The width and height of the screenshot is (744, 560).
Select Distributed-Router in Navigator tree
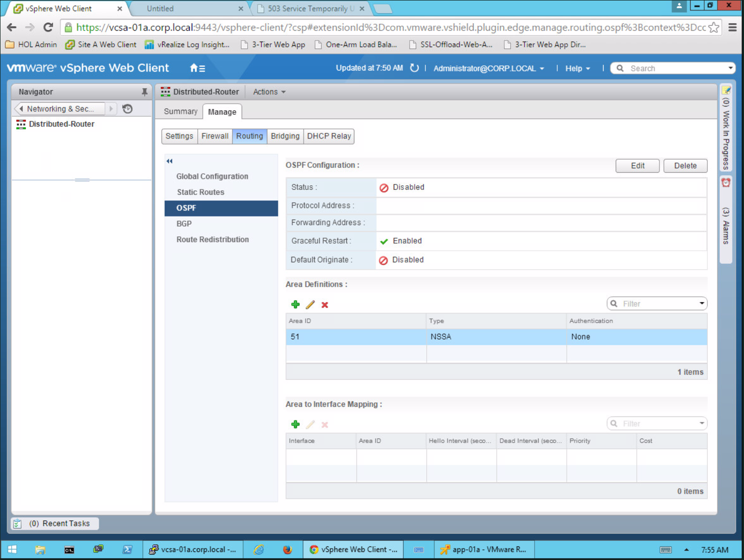pos(61,124)
